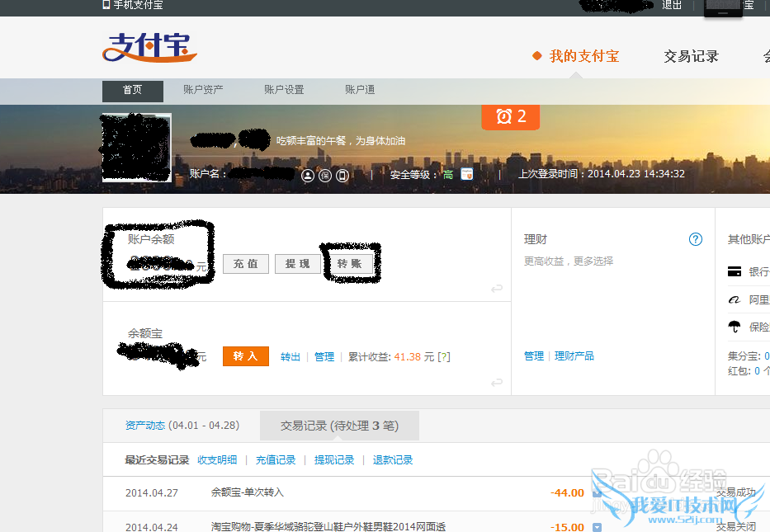Image resolution: width=770 pixels, height=532 pixels.
Task: Expand details dropdown for -15.00 transaction
Action: pyautogui.click(x=597, y=527)
